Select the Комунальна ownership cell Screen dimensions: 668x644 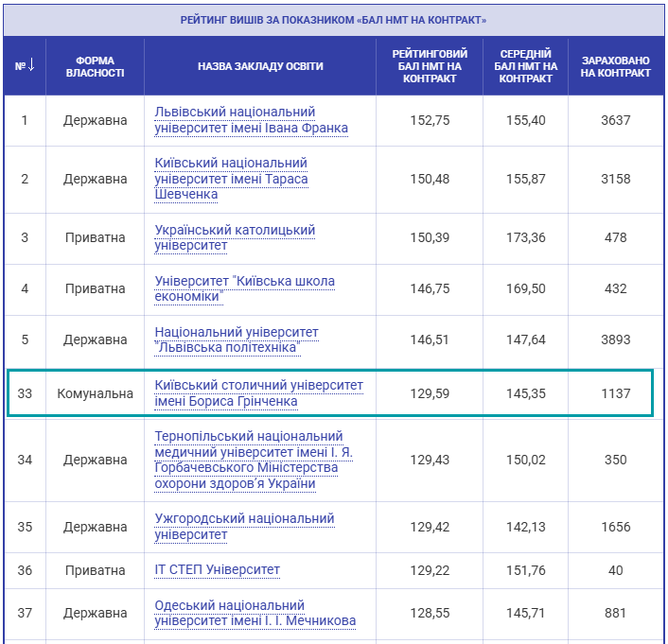coord(95,393)
